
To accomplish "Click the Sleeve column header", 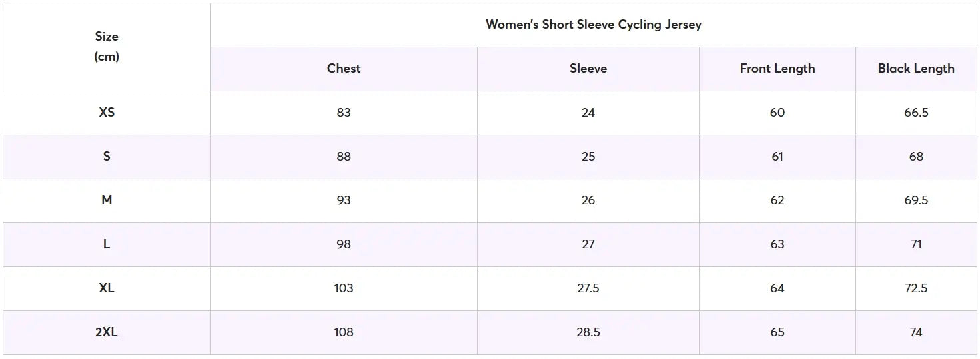I will click(588, 69).
